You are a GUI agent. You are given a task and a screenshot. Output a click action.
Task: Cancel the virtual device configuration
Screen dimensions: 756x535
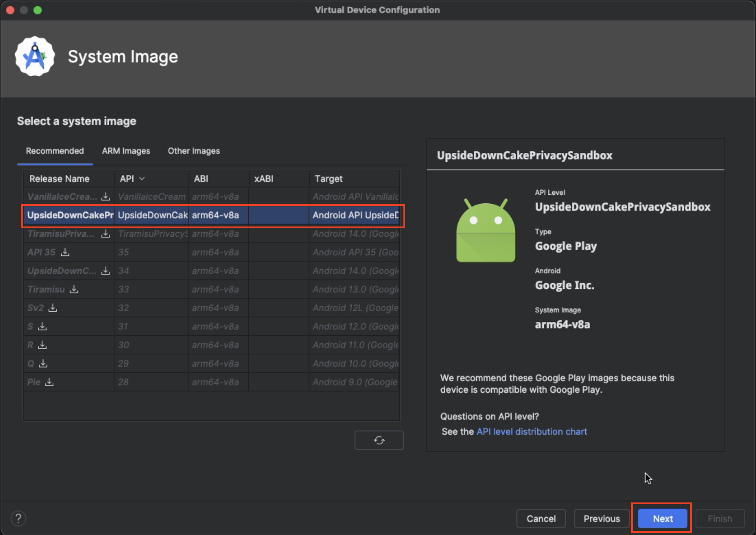541,519
